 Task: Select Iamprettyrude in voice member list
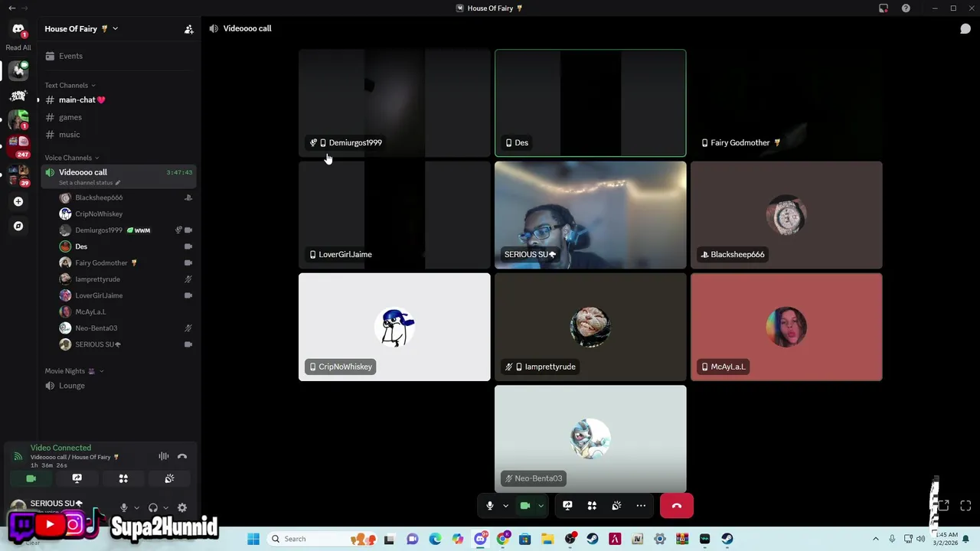(x=126, y=279)
